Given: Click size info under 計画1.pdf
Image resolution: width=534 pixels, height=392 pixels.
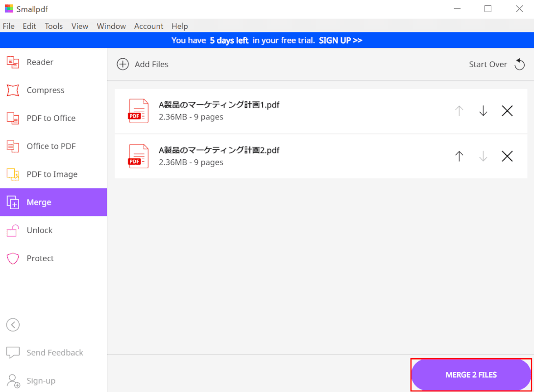Looking at the screenshot, I should [x=191, y=117].
